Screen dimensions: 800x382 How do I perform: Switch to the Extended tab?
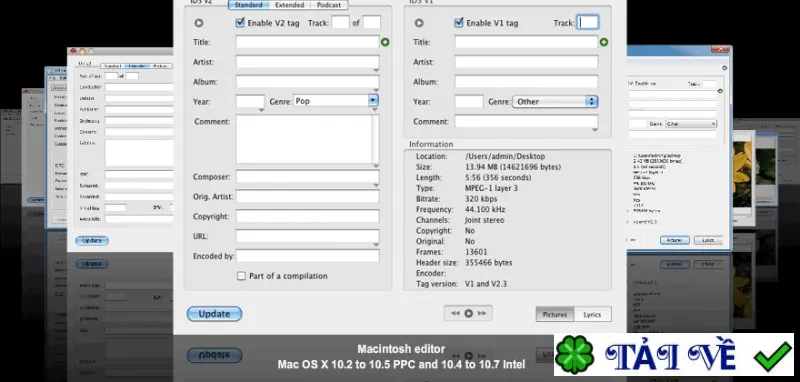tap(289, 5)
